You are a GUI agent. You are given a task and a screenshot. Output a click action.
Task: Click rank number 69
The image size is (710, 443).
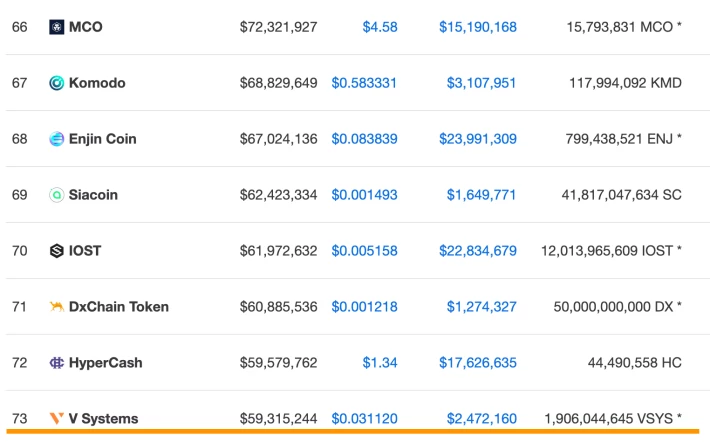tap(19, 195)
